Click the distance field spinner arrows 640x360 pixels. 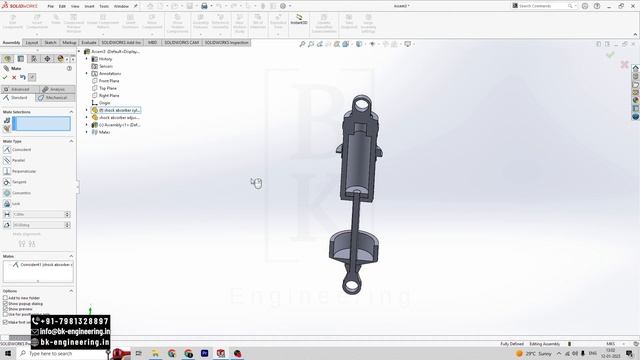click(67, 214)
